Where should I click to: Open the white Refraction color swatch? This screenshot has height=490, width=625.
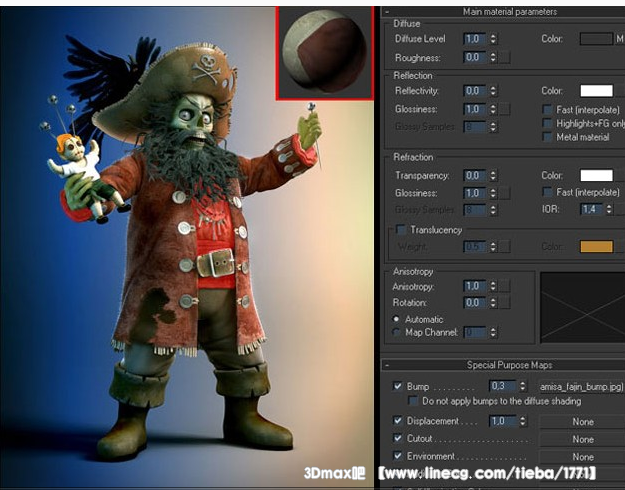[596, 175]
